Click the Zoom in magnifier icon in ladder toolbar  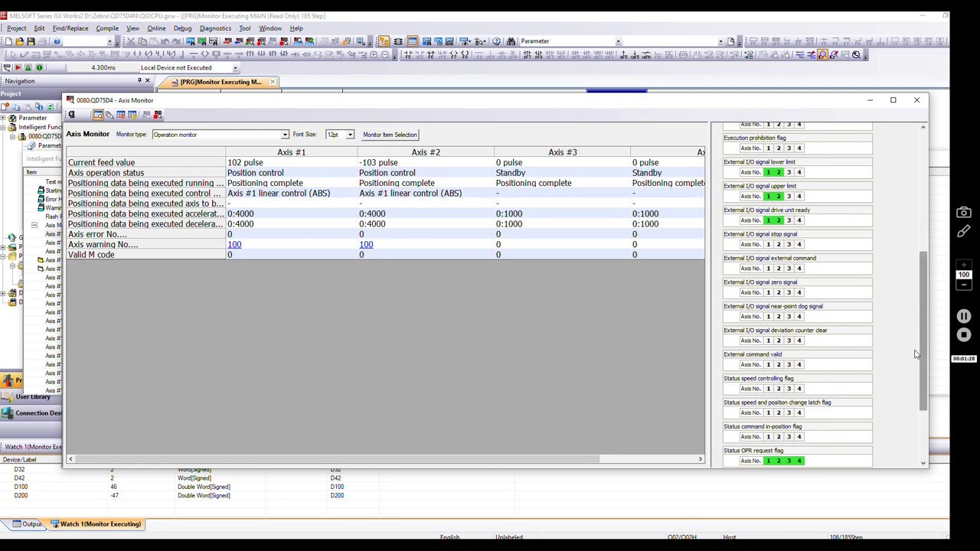tap(373, 54)
